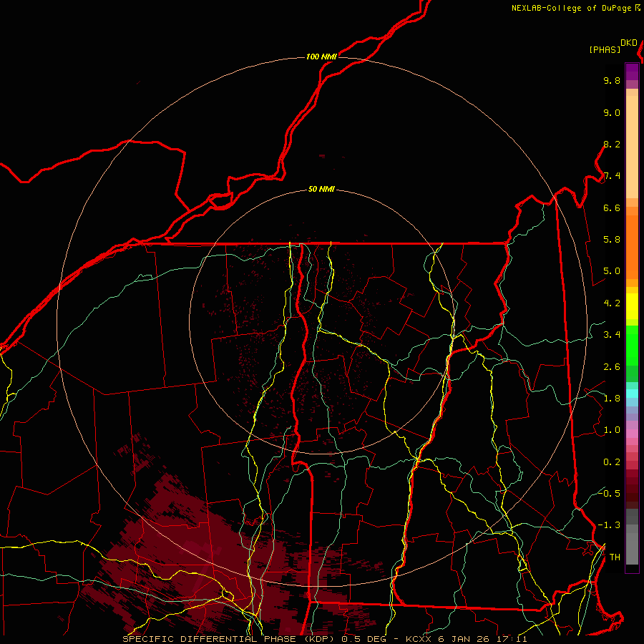644x644 pixels.
Task: Click the [PHAS] units label
Action: 605,49
